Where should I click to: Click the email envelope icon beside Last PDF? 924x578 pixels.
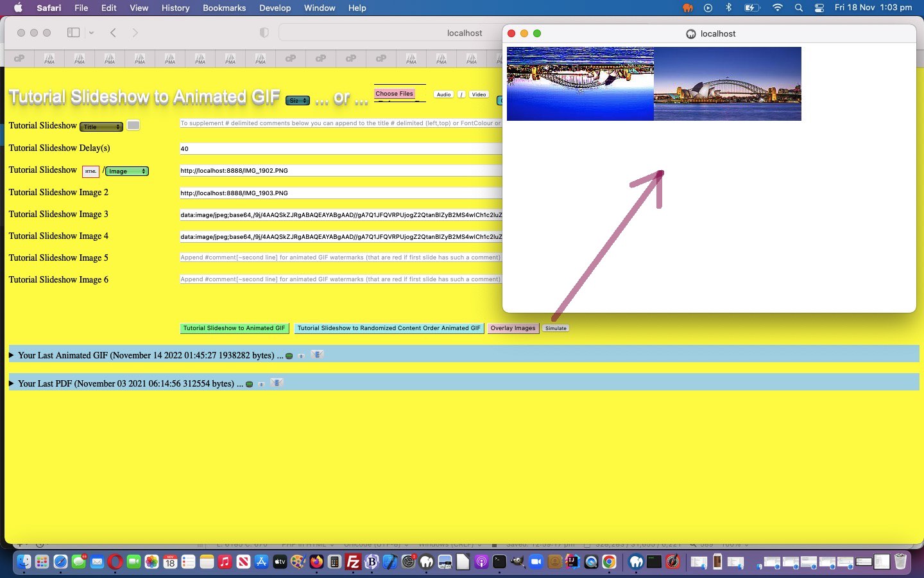(x=277, y=383)
